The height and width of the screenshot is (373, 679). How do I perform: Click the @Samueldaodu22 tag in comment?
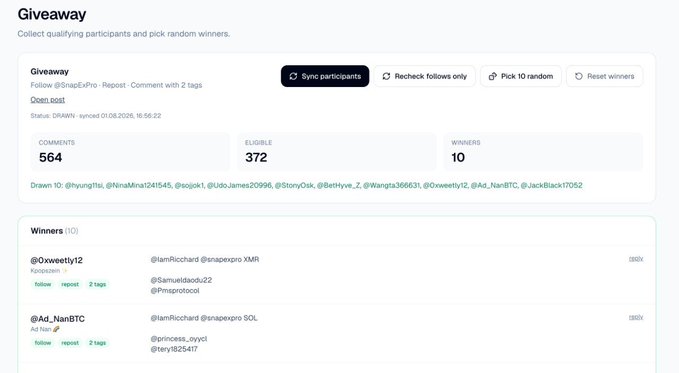click(x=181, y=280)
